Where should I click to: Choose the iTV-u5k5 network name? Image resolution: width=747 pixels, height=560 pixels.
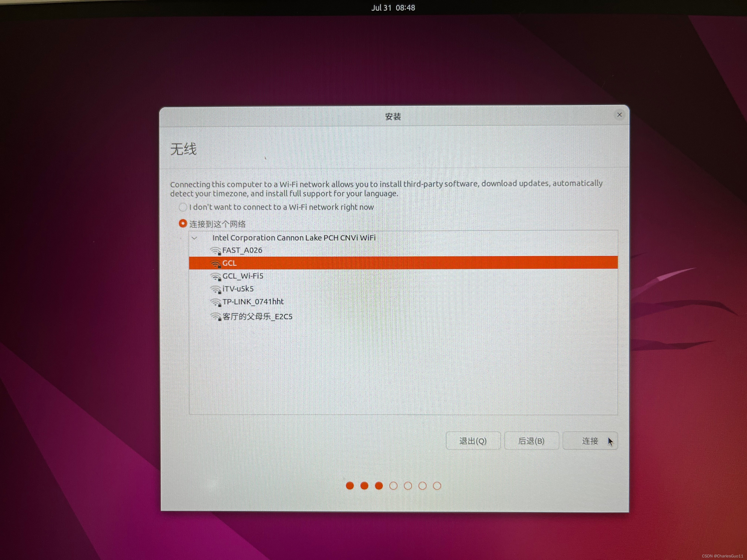coord(238,289)
